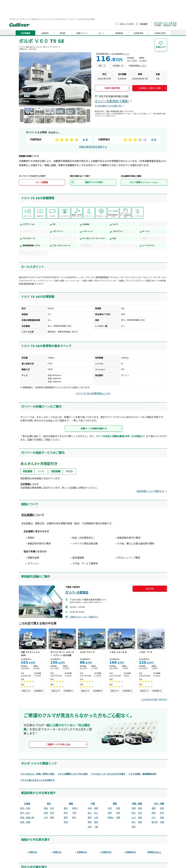Click the map pin icon by store address
This screenshot has height=868, width=186.
pos(67,600)
